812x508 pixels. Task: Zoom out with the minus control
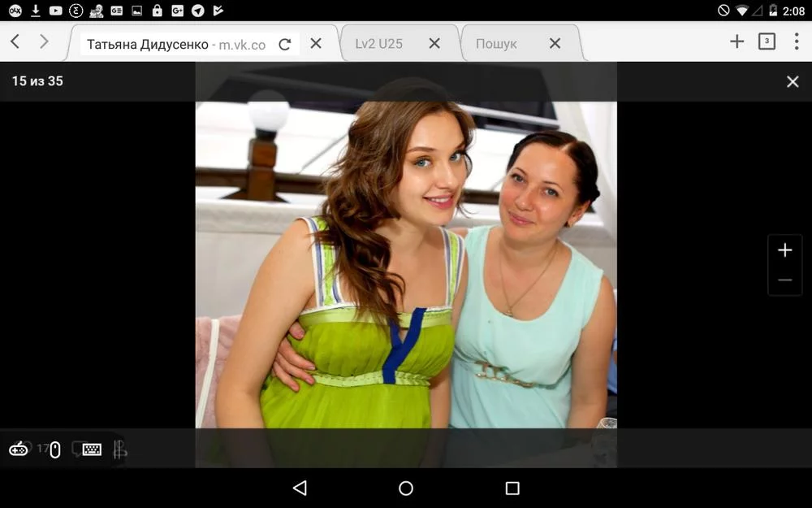784,280
